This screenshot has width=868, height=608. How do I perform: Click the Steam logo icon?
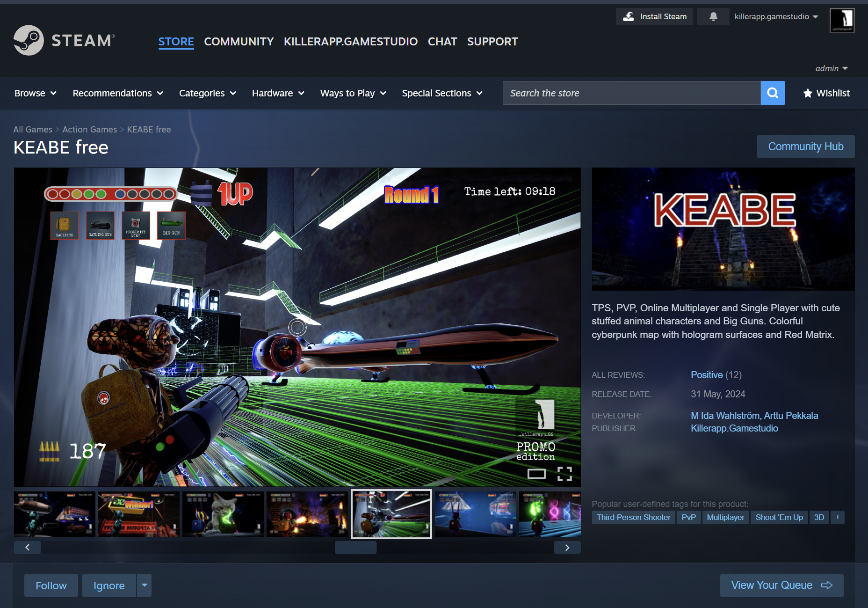pos(29,41)
